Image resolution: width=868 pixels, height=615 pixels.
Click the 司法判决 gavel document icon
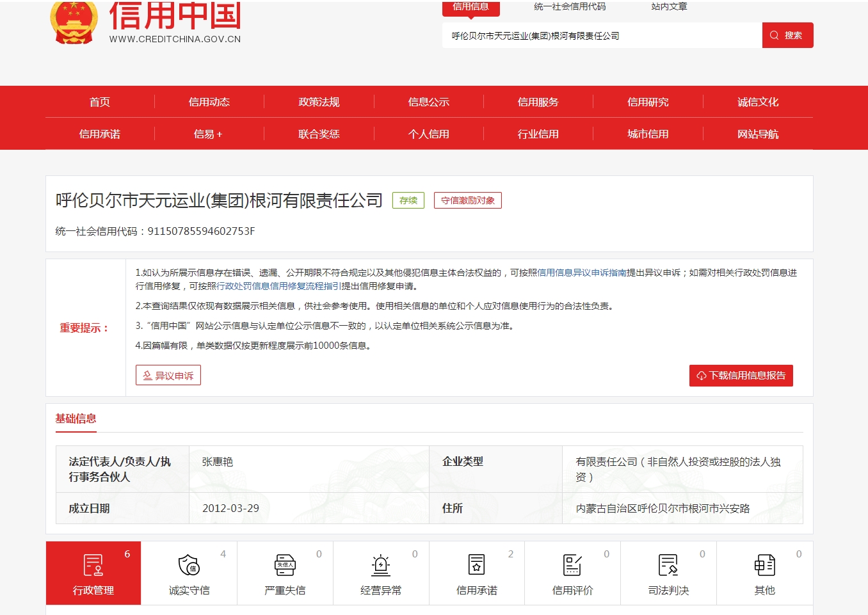pyautogui.click(x=668, y=565)
